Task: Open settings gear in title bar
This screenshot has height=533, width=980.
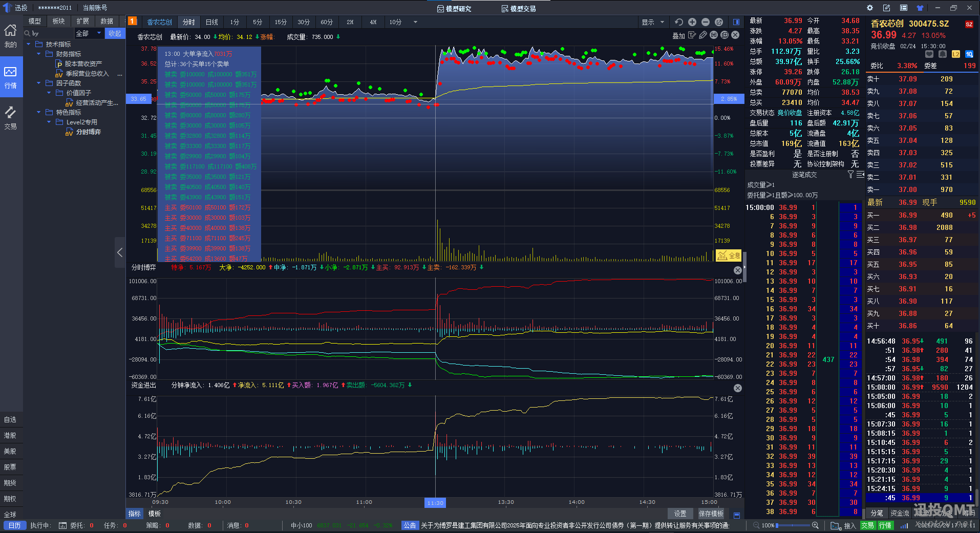Action: [x=870, y=8]
